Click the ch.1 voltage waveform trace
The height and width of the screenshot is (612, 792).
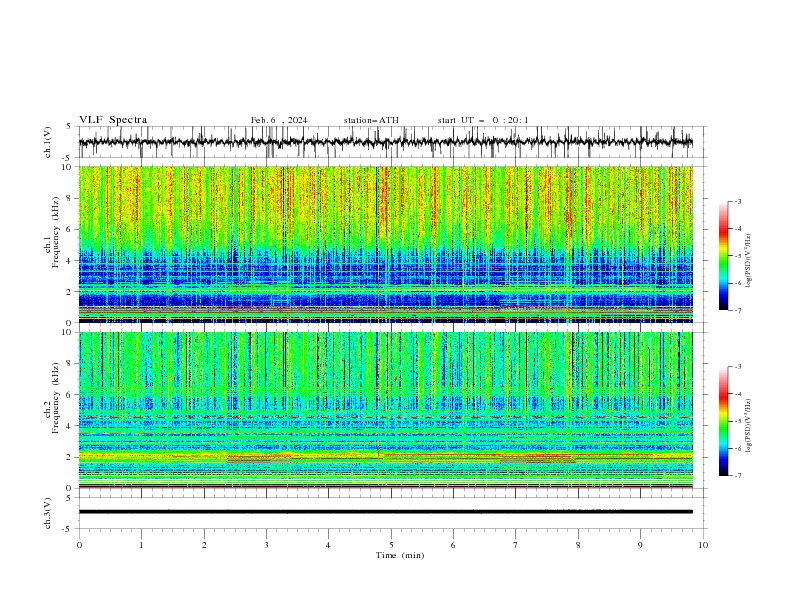[386, 142]
